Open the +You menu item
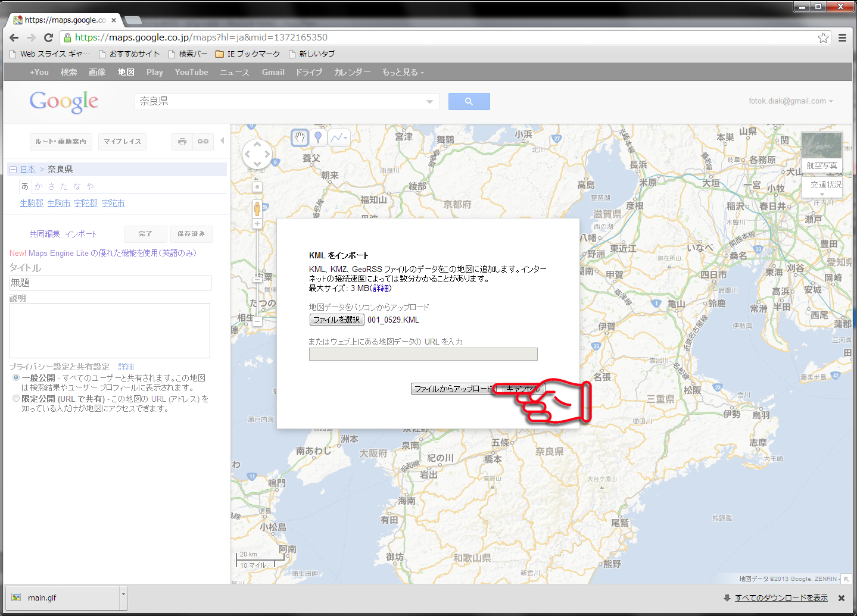Viewport: 857px width, 616px height. 39,72
